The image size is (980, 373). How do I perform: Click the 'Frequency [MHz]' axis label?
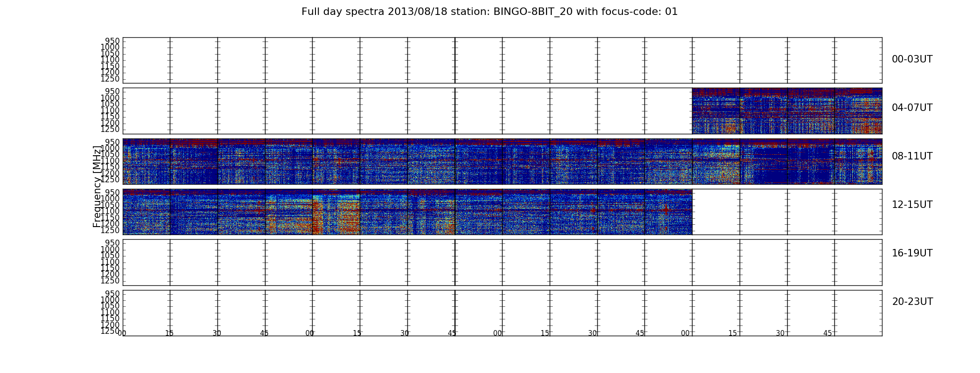(x=97, y=186)
